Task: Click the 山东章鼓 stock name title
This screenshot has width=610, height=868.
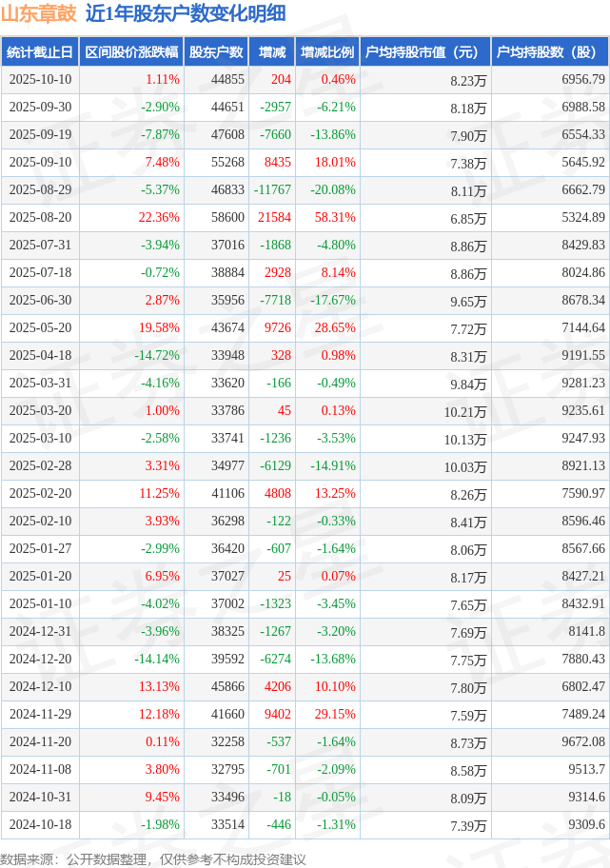Action: point(39,13)
